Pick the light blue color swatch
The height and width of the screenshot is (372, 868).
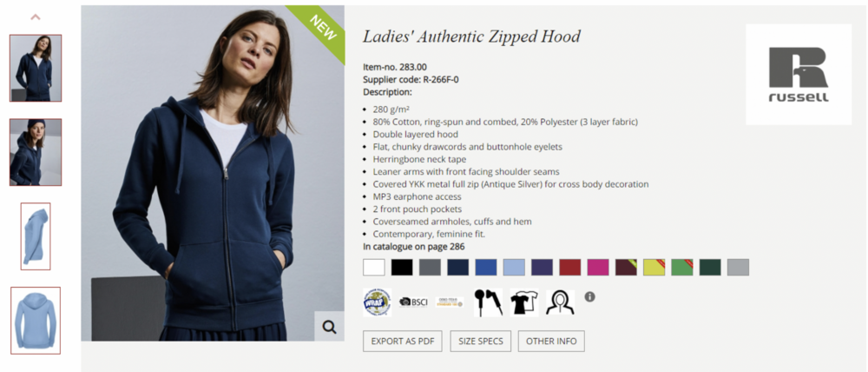point(514,267)
